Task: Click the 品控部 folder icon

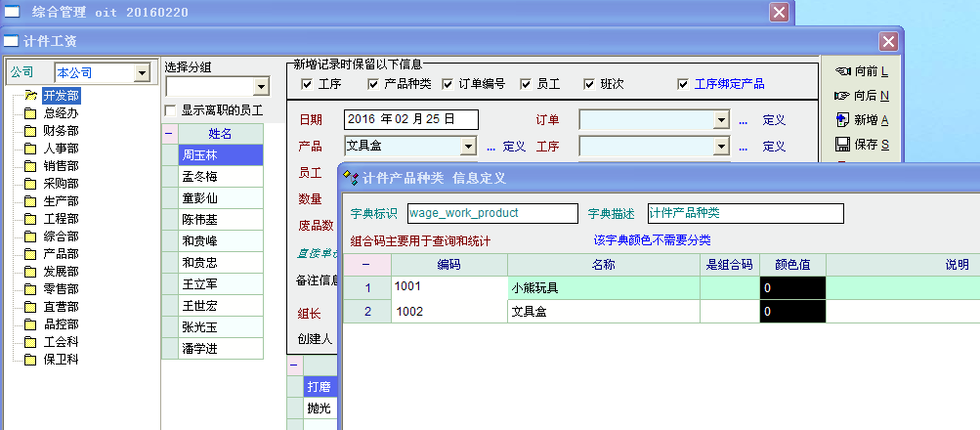Action: pos(30,324)
